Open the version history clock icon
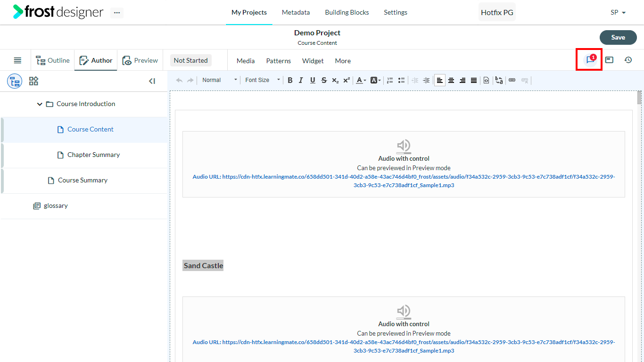 click(628, 60)
